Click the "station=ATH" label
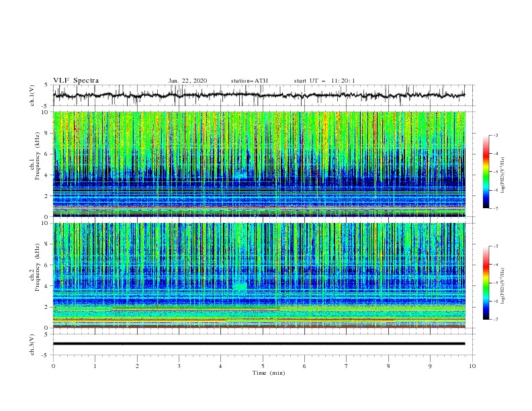The width and height of the screenshot is (532, 411). coord(249,81)
